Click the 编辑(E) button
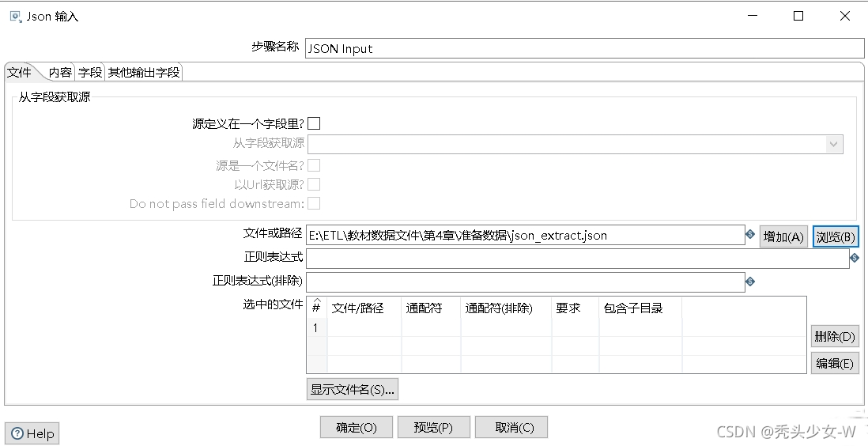868x446 pixels. click(x=835, y=363)
